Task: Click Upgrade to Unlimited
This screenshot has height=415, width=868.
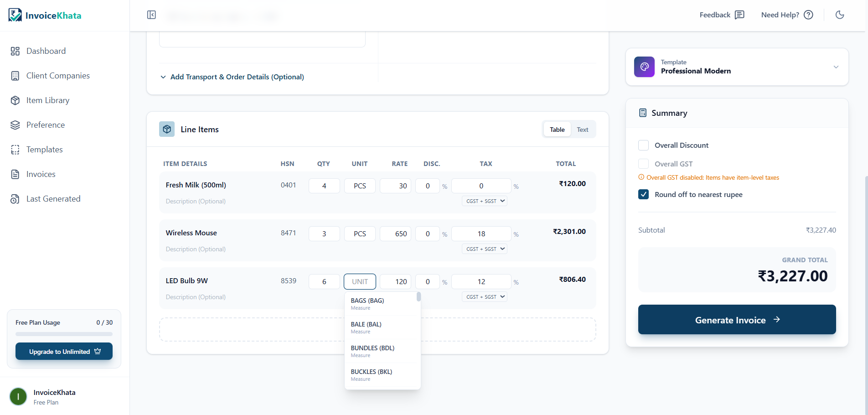Action: tap(64, 351)
